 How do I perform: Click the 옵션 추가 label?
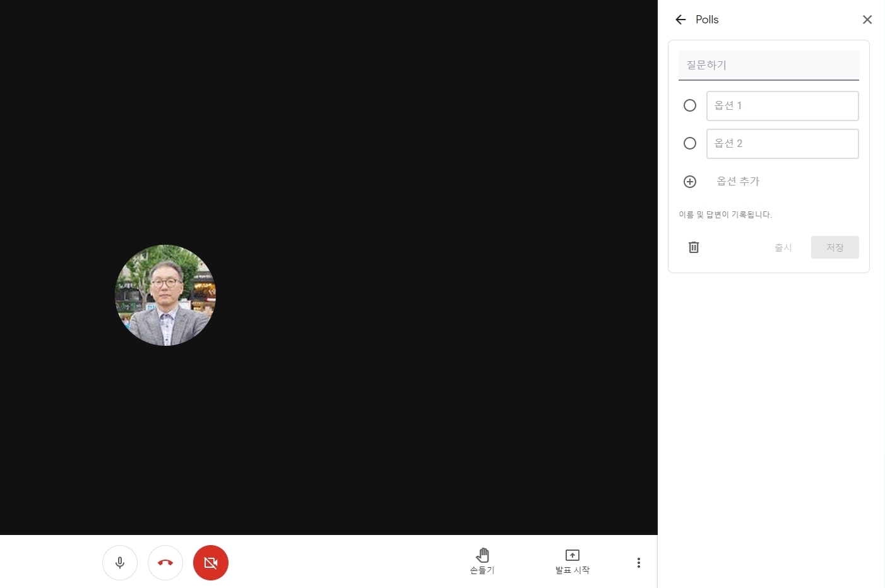(x=738, y=181)
